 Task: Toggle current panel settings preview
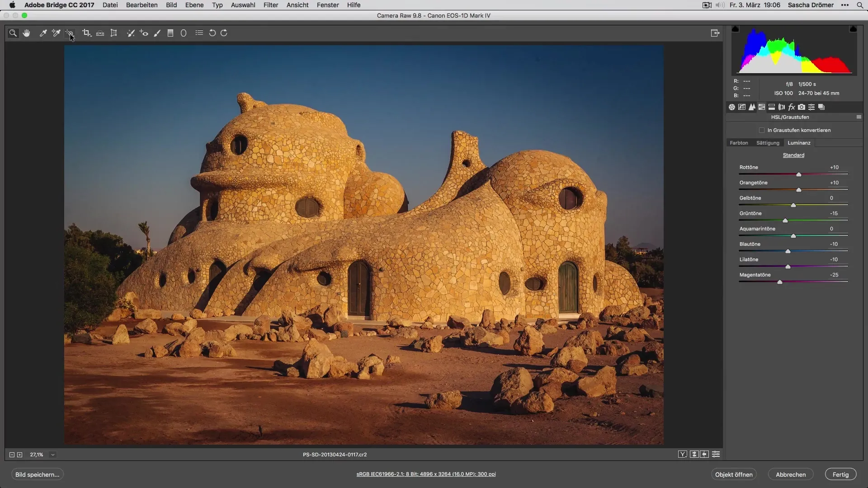[x=716, y=455]
